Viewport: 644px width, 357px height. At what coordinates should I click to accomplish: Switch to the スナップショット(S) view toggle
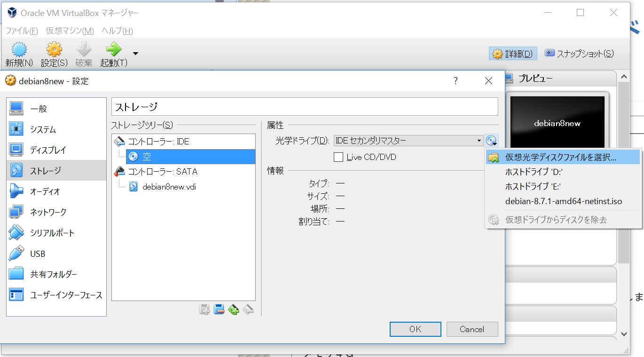(x=579, y=53)
